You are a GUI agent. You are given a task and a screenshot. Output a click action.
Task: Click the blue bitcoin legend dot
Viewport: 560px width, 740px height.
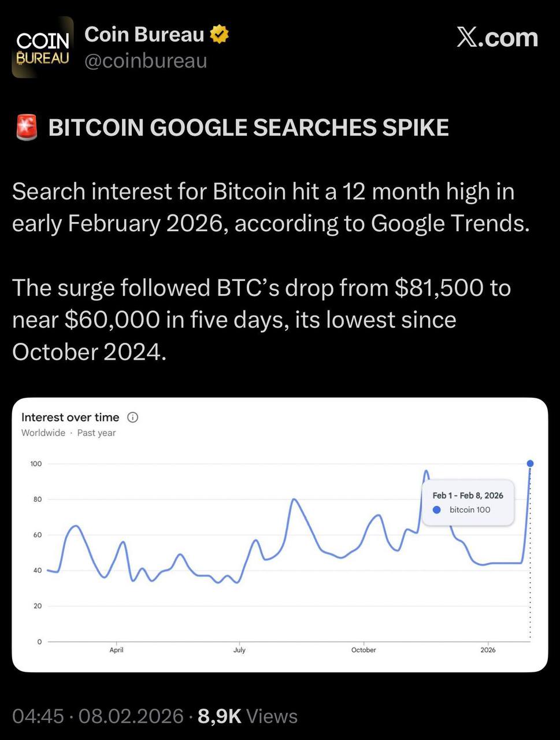437,510
